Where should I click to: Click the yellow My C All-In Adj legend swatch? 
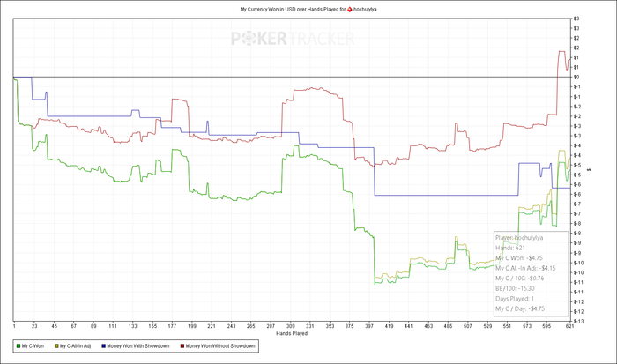coord(56,346)
